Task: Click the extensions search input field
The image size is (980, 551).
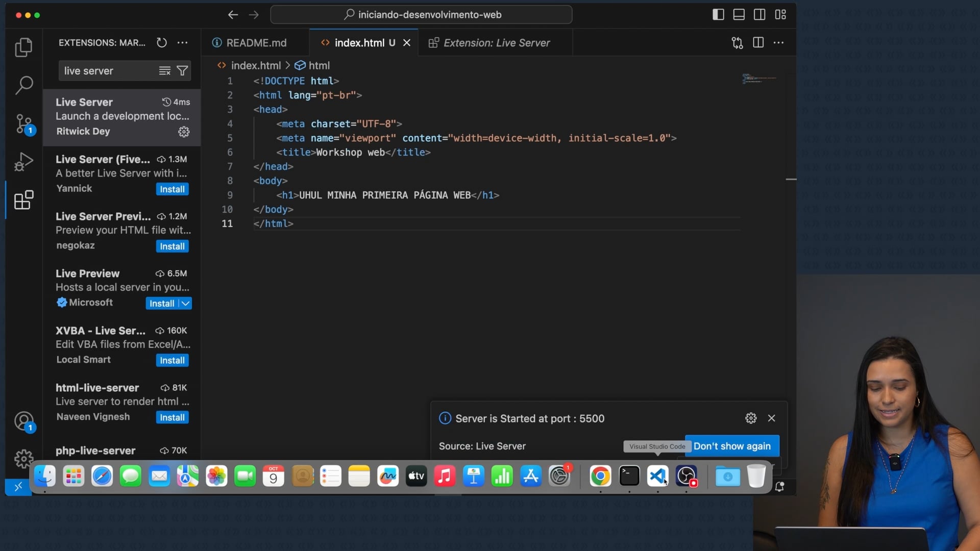Action: (x=107, y=71)
